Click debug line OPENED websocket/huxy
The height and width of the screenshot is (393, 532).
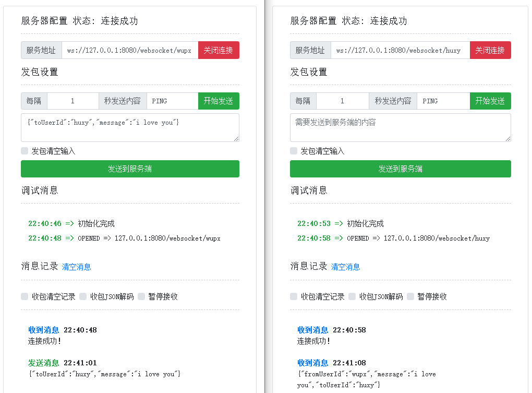point(394,238)
